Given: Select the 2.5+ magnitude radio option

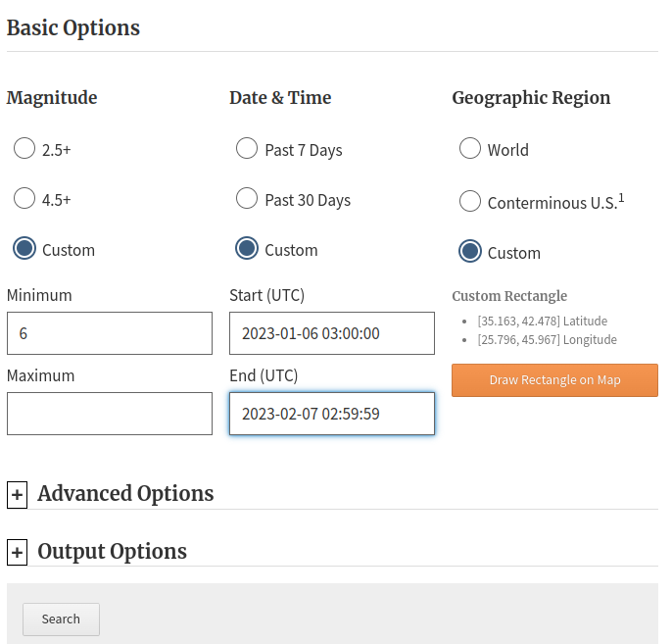Looking at the screenshot, I should click(24, 149).
